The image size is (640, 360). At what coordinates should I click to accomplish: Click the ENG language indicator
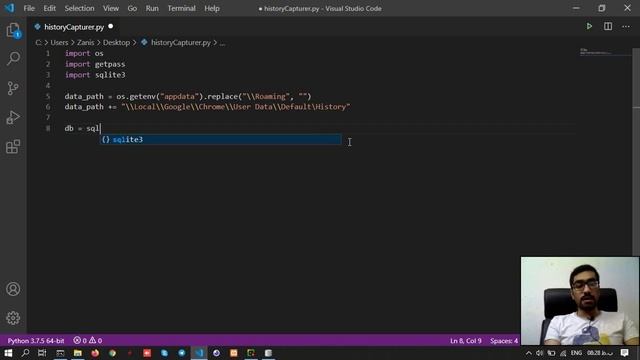coord(576,353)
